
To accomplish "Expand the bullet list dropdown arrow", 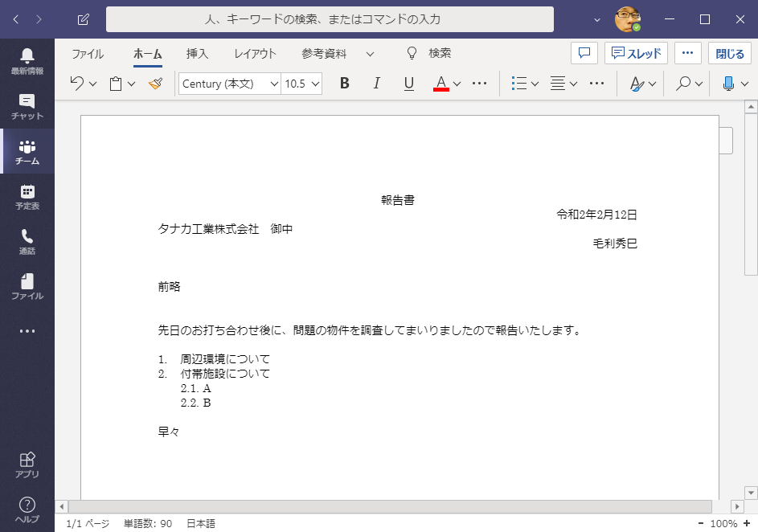I will [535, 84].
